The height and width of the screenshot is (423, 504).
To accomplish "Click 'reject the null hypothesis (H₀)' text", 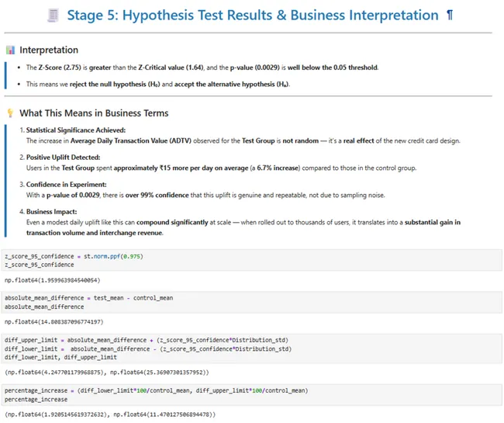I will 115,85.
